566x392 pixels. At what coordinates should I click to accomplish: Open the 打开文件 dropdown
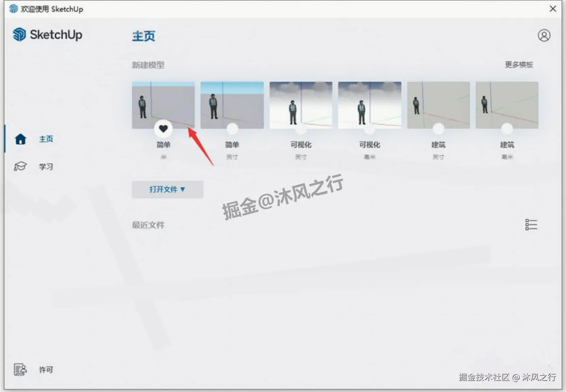(x=167, y=190)
